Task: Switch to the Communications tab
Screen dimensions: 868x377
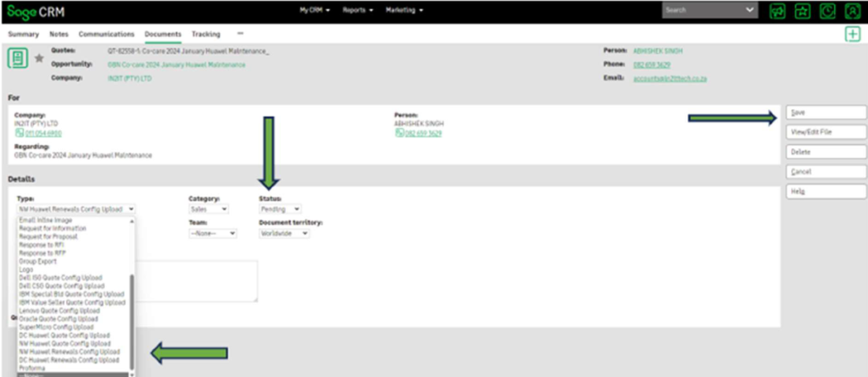Action: [107, 34]
